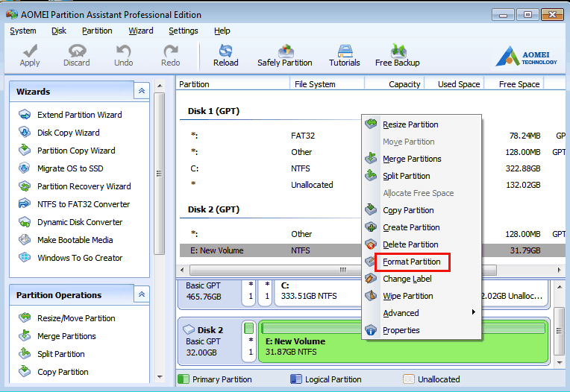Click the AOMEI Technology logo

pos(527,56)
